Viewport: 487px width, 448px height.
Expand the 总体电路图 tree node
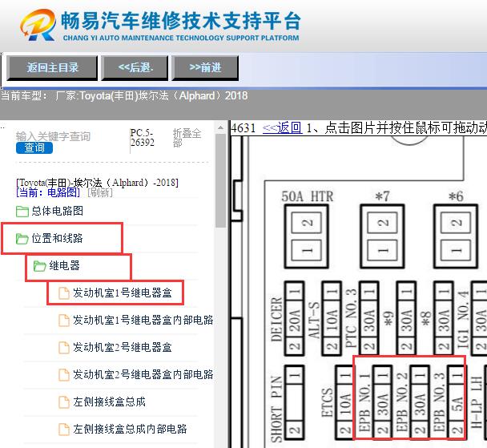[x=58, y=211]
